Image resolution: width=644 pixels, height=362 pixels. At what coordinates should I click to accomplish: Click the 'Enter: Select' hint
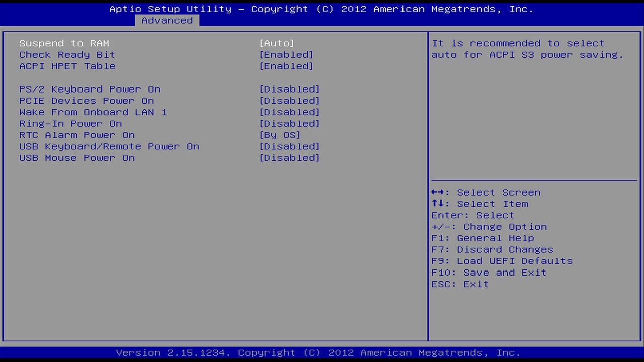[x=473, y=216]
